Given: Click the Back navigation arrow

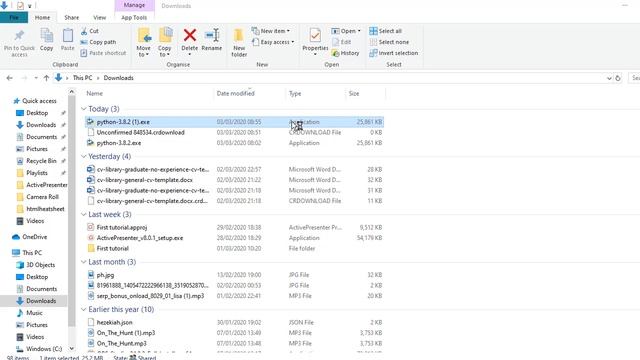Looking at the screenshot, I should pos(10,78).
